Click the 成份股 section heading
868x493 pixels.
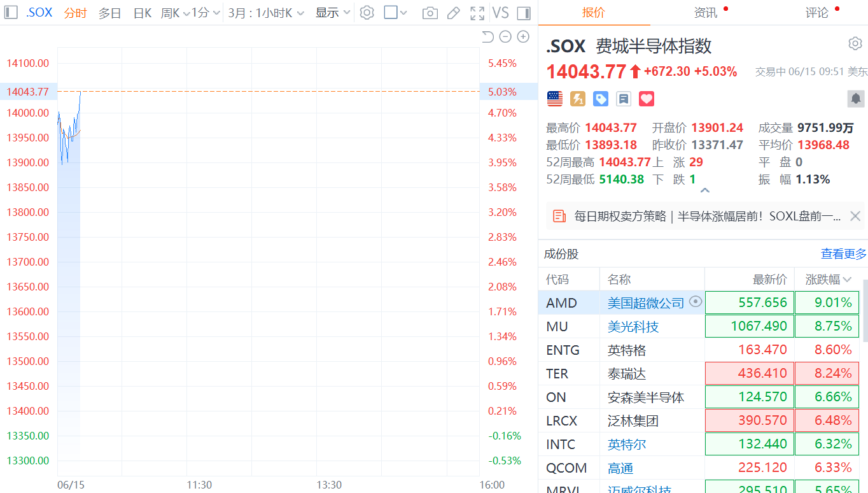(x=561, y=254)
